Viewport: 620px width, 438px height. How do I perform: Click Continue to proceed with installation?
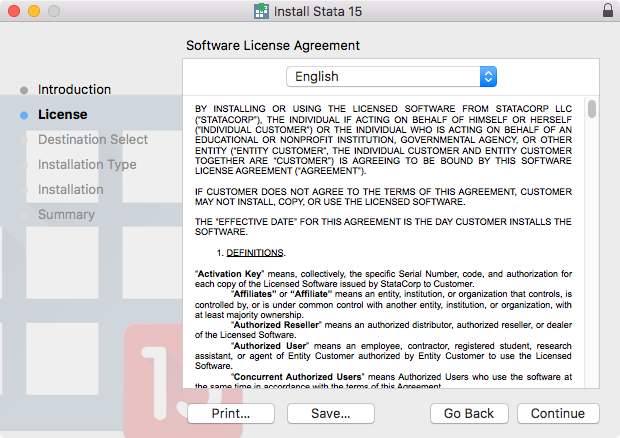point(558,413)
